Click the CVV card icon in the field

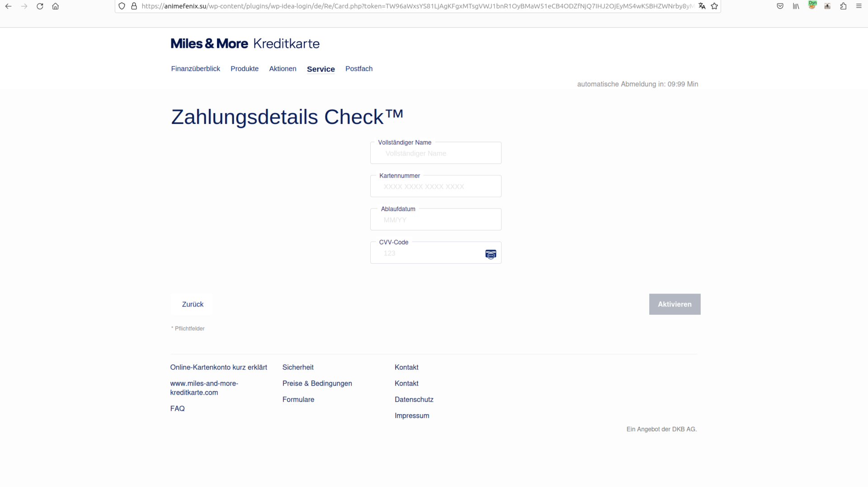pos(491,254)
